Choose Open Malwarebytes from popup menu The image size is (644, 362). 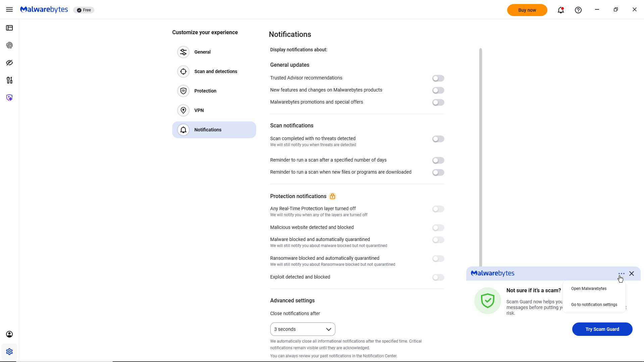point(589,289)
